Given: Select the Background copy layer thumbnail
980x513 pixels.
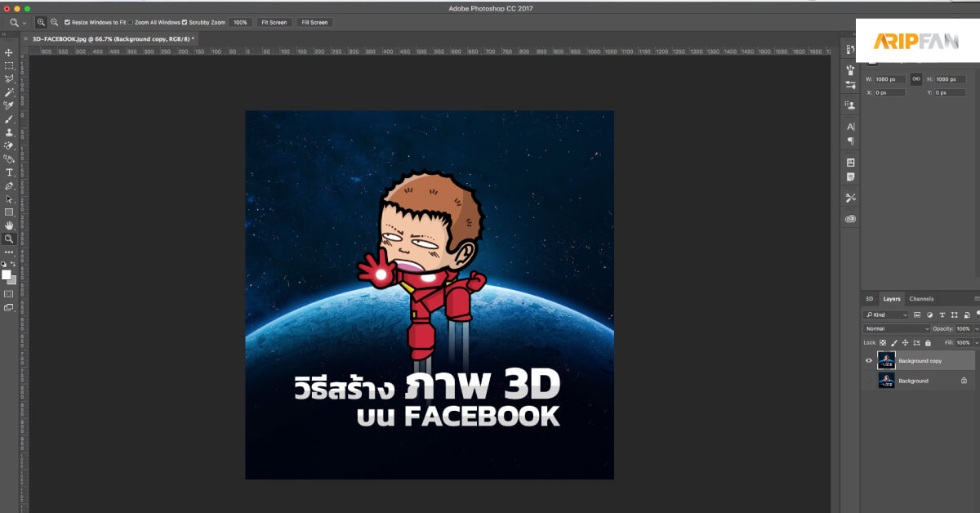Looking at the screenshot, I should (x=886, y=360).
